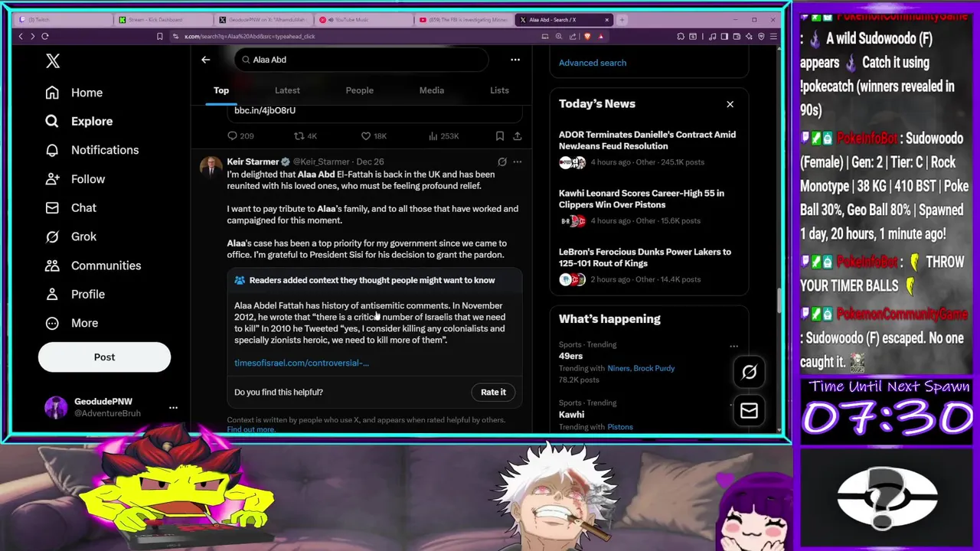Viewport: 980px width, 551px height.
Task: Open three-dot menu on Starmer's post
Action: [x=518, y=161]
